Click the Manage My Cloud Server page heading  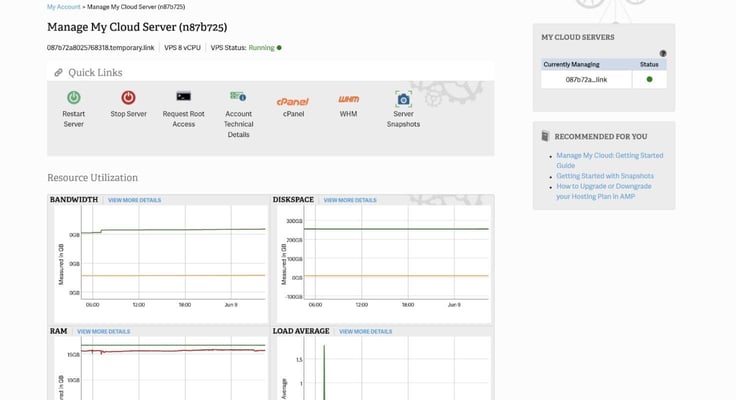coord(137,27)
